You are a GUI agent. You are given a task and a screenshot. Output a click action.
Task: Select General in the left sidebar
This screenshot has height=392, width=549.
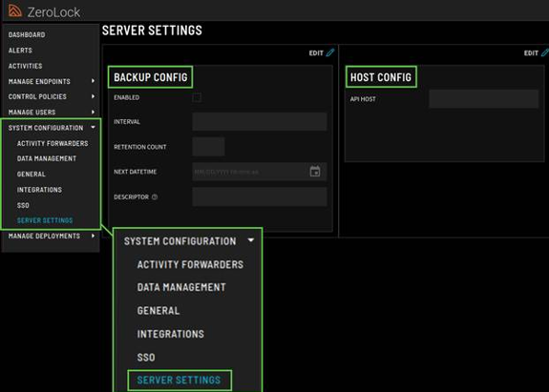click(32, 175)
